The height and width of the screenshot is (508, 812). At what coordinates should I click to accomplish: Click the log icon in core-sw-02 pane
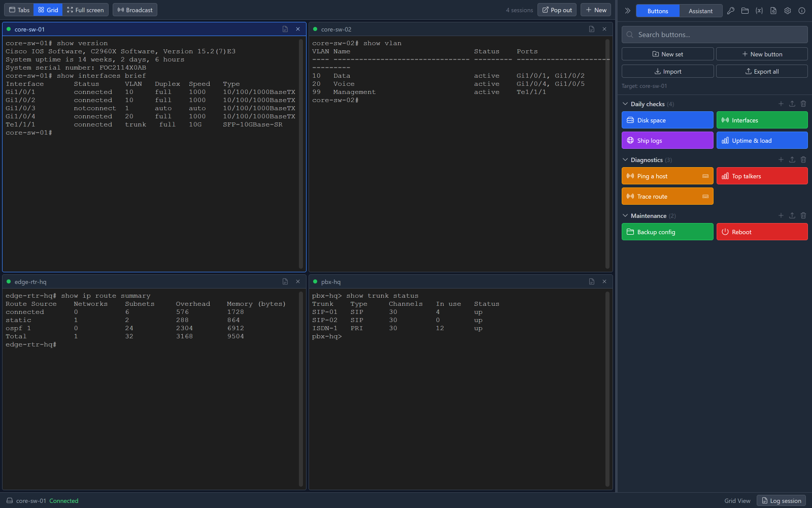pyautogui.click(x=592, y=29)
